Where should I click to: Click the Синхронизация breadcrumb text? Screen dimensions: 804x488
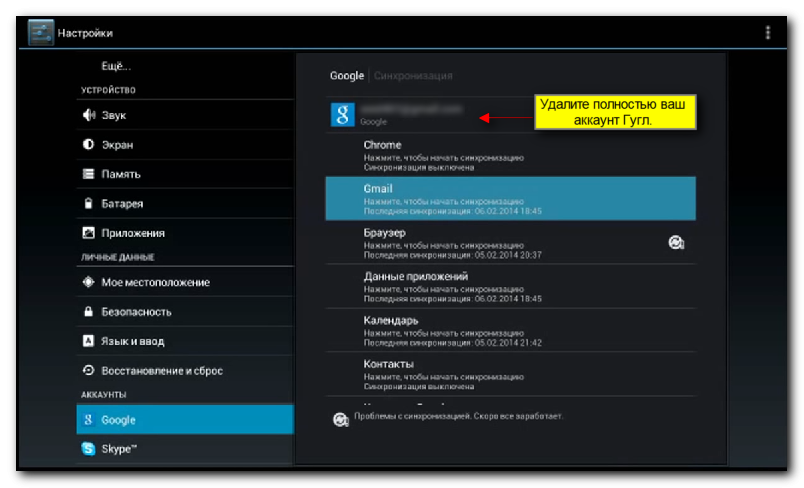pyautogui.click(x=413, y=76)
